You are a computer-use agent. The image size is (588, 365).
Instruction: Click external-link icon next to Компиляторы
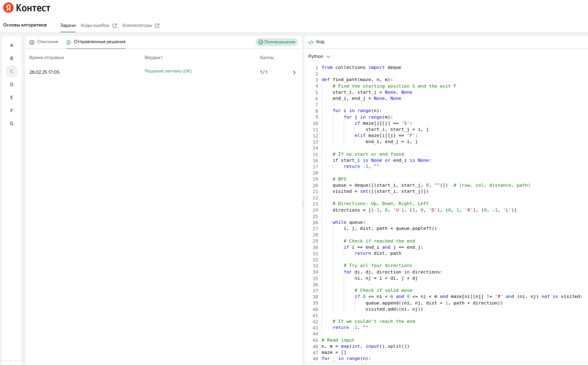click(157, 25)
